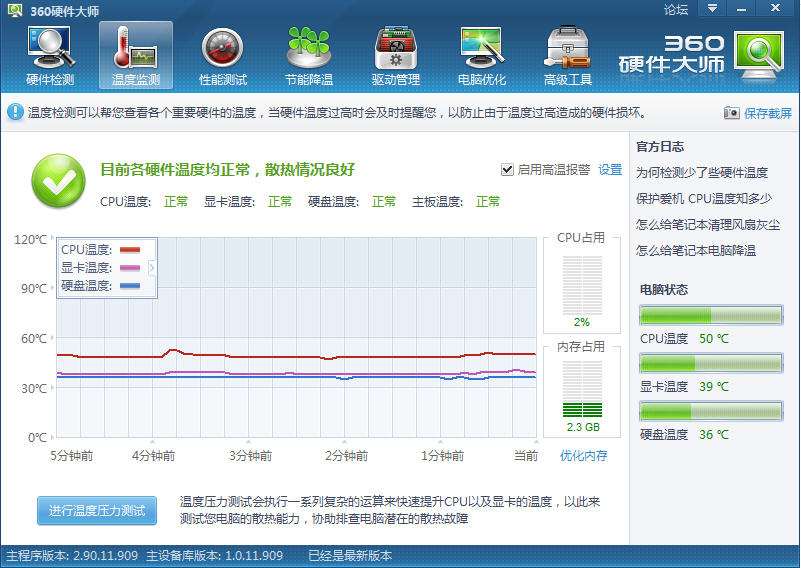Toggle the 启用高温报警 checkbox
Viewport: 801px width, 568px height.
507,170
